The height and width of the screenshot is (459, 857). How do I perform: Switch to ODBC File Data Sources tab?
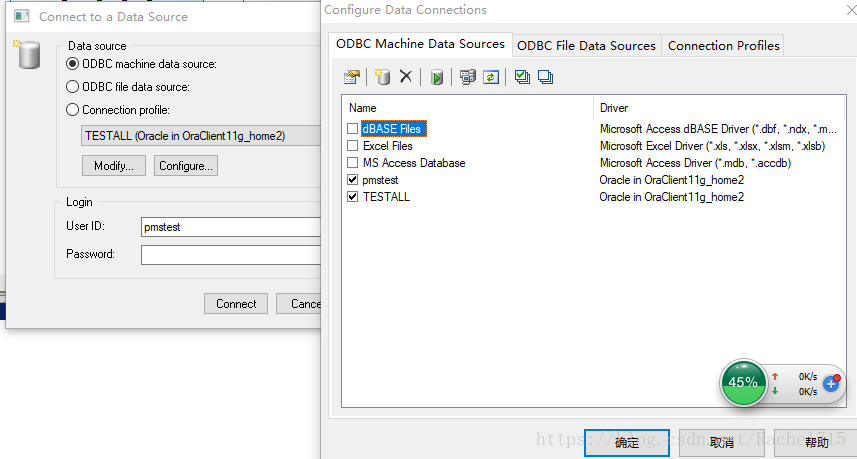tap(586, 45)
